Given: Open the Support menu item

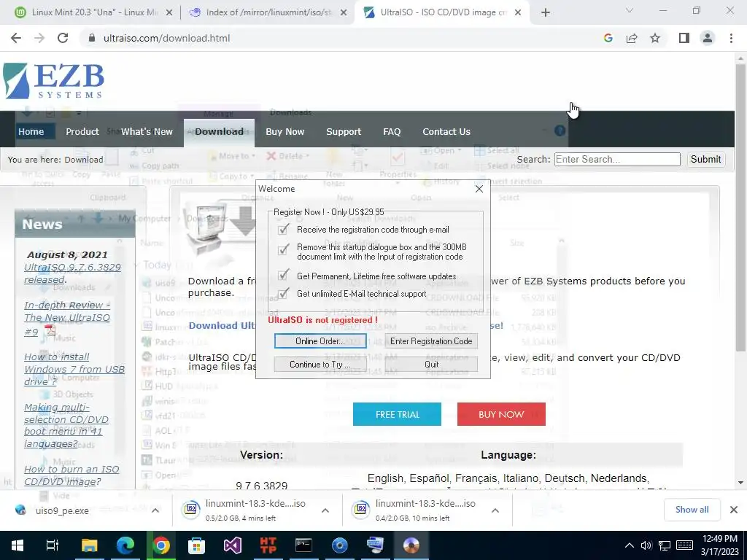Looking at the screenshot, I should pyautogui.click(x=344, y=132).
